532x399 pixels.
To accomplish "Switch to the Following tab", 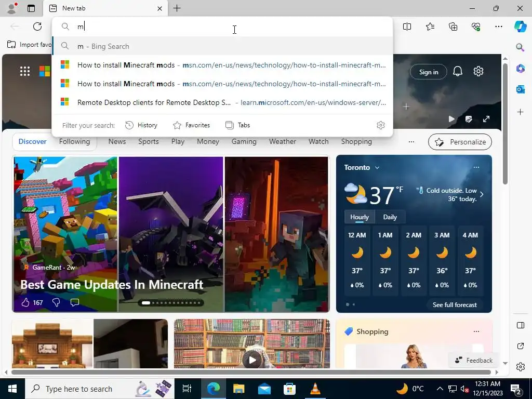I will (x=75, y=141).
